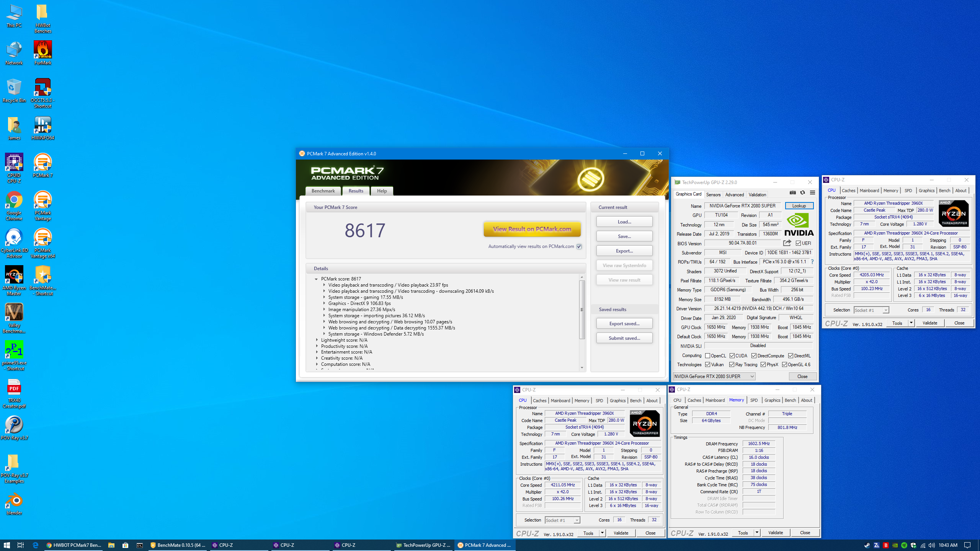
Task: Collapse the PCMark score: 8617 tree node
Action: point(316,279)
